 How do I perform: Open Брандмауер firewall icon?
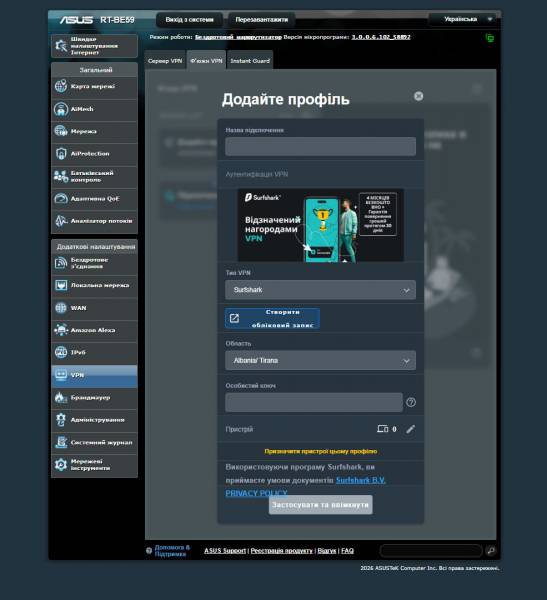click(61, 398)
